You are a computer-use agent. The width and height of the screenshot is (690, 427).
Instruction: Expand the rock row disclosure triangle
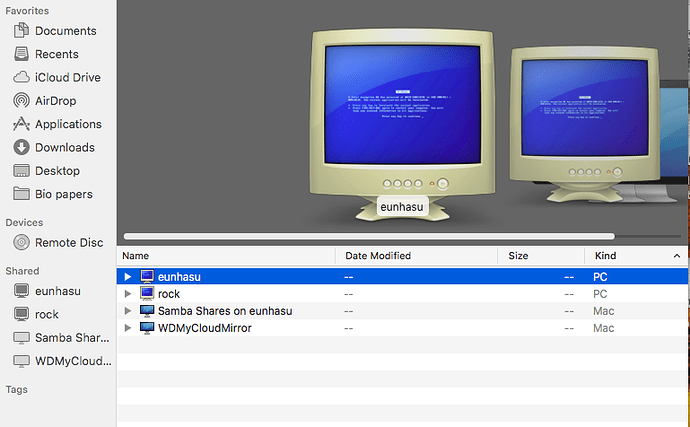click(x=128, y=294)
